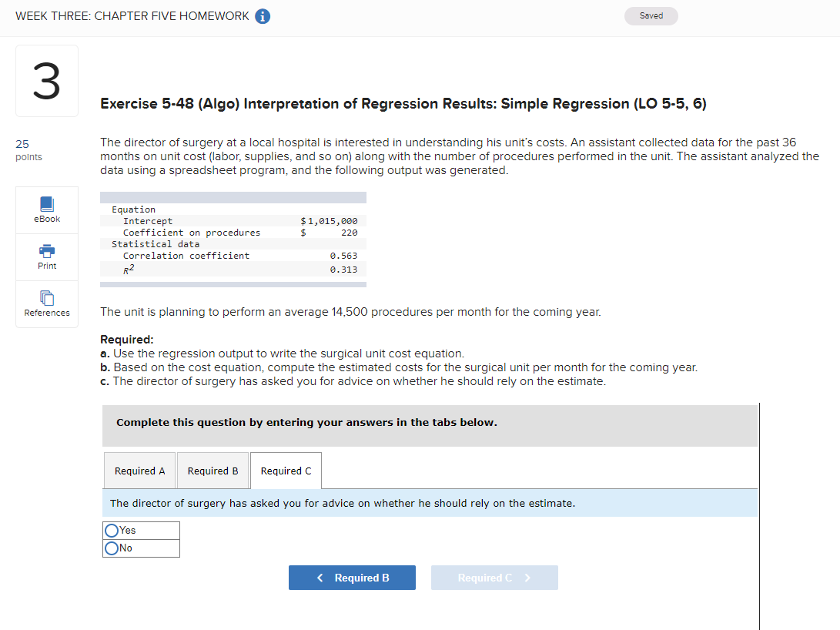The width and height of the screenshot is (840, 630).
Task: Switch to the Required A tab
Action: pyautogui.click(x=140, y=471)
